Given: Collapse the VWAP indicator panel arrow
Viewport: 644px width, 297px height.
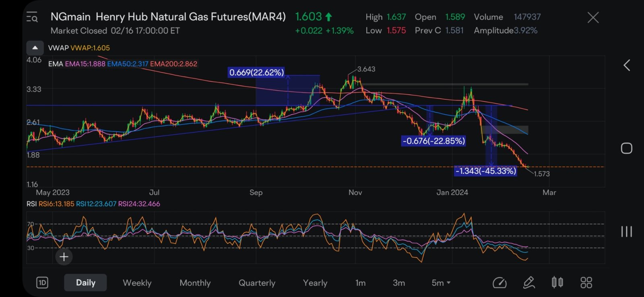Looking at the screenshot, I should tap(35, 48).
